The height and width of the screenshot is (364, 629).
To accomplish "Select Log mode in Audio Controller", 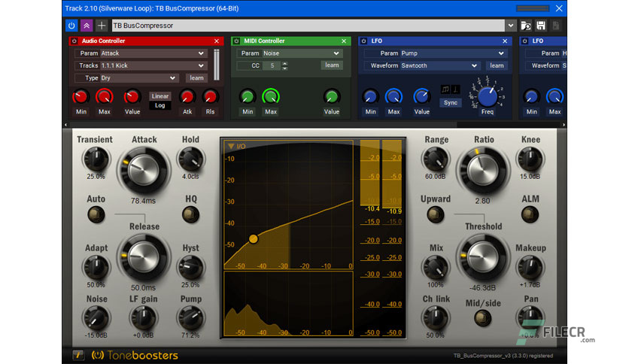I will (x=160, y=105).
